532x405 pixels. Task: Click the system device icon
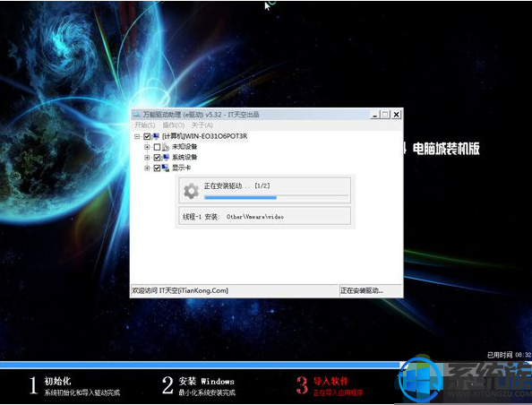[x=166, y=158]
